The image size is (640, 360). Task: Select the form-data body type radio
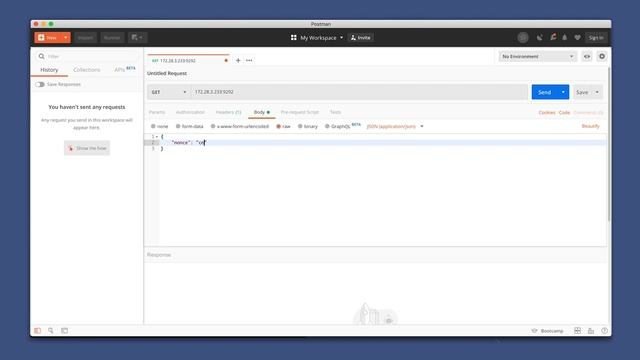(178, 127)
